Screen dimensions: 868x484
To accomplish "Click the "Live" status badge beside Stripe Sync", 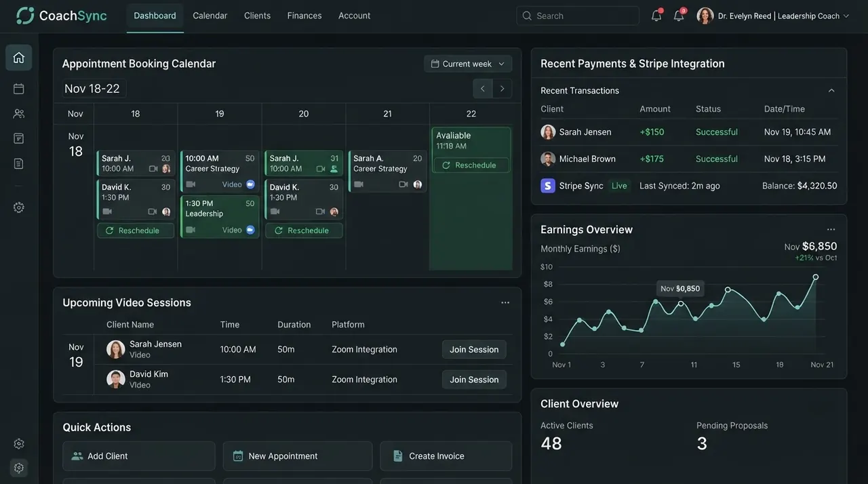I will pyautogui.click(x=619, y=186).
